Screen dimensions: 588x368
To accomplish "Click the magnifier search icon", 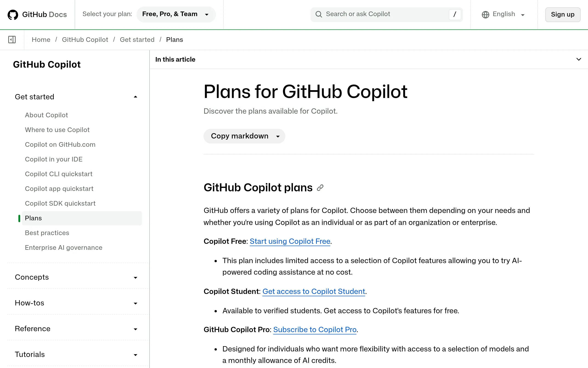I will pyautogui.click(x=319, y=14).
